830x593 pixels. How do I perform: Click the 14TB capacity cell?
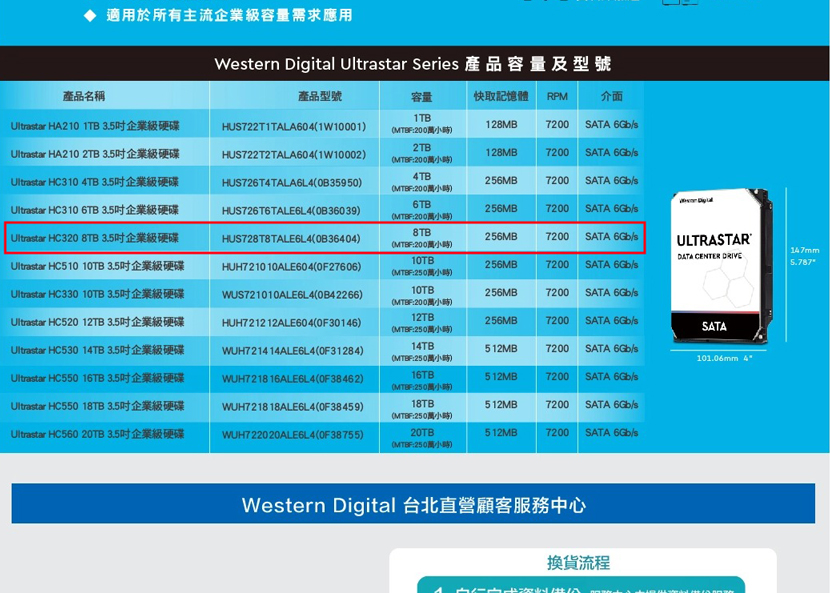click(x=422, y=352)
